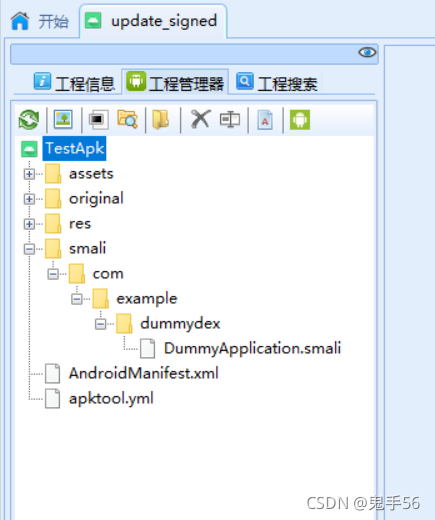Expand the assets folder node
Image resolution: width=435 pixels, height=520 pixels.
point(29,174)
